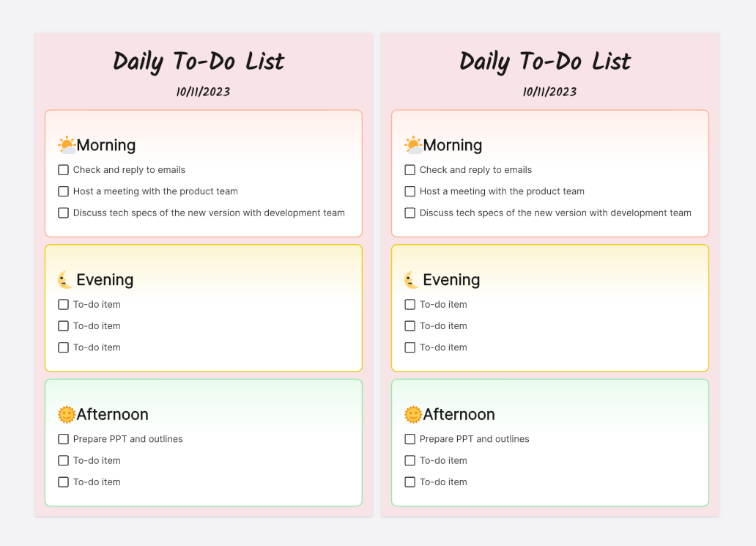Click "Host a meeting" text on right page
The height and width of the screenshot is (546, 756).
point(502,191)
